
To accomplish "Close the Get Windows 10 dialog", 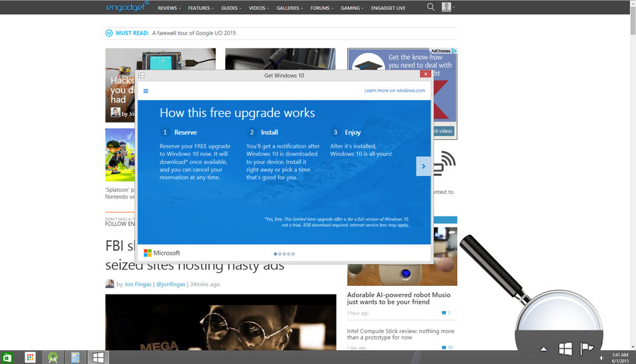I will coord(425,73).
